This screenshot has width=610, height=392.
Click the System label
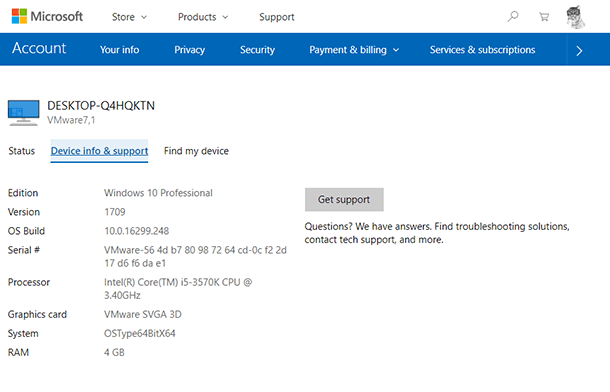pos(23,334)
